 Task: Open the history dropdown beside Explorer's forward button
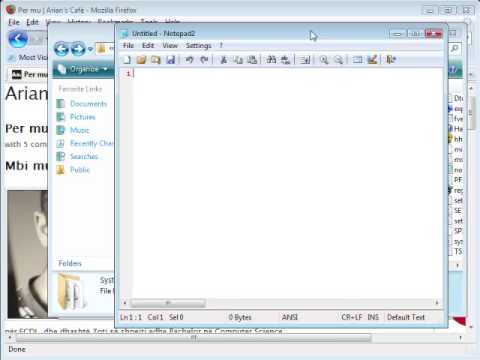90,49
